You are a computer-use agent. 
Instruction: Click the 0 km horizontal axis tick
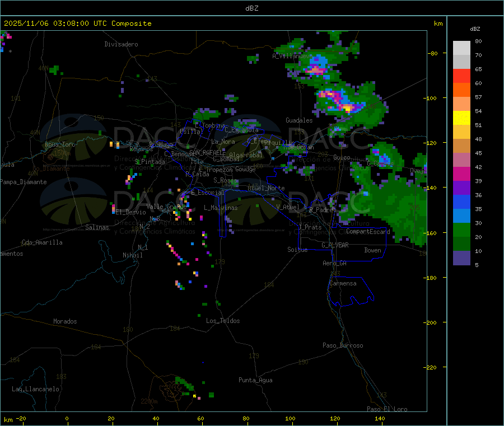tap(67, 418)
